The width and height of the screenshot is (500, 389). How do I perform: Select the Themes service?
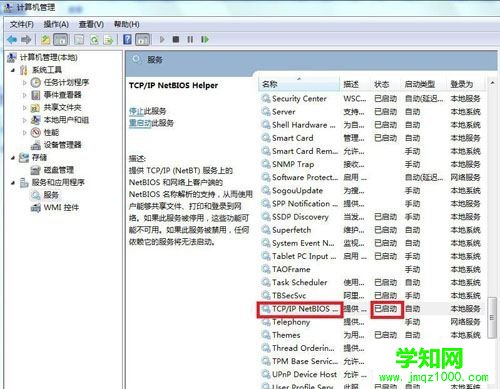point(371,335)
